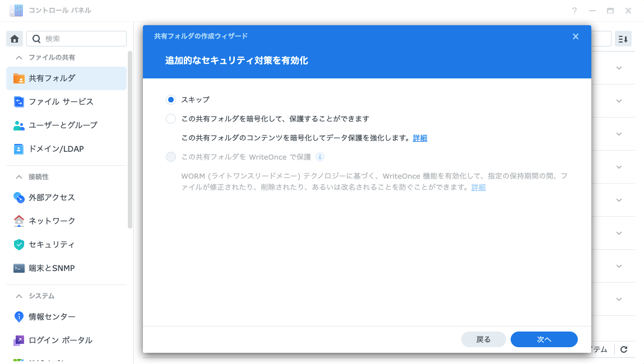
Task: Open 端末とSNMP settings
Action: click(x=67, y=268)
